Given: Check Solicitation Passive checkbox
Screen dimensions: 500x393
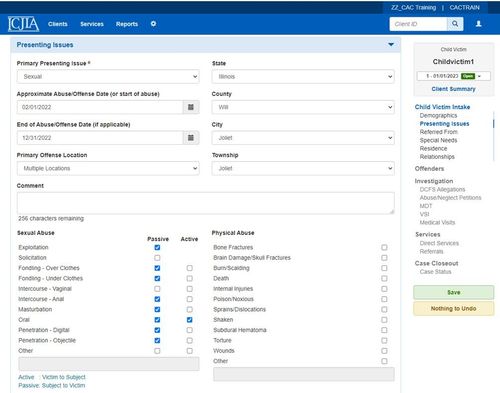Looking at the screenshot, I should pos(157,258).
